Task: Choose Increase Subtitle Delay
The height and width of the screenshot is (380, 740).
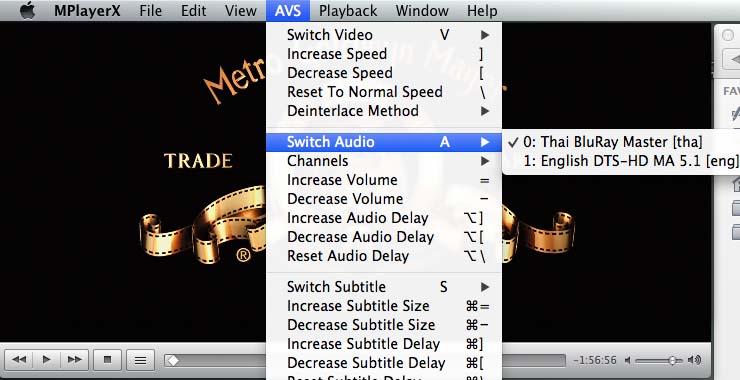Action: [384, 344]
